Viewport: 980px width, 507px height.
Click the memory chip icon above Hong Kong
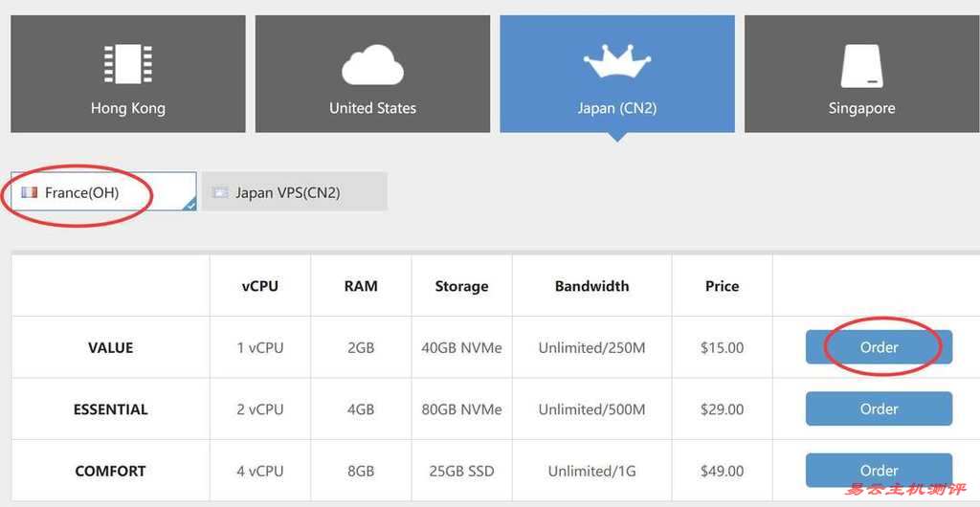click(x=127, y=64)
